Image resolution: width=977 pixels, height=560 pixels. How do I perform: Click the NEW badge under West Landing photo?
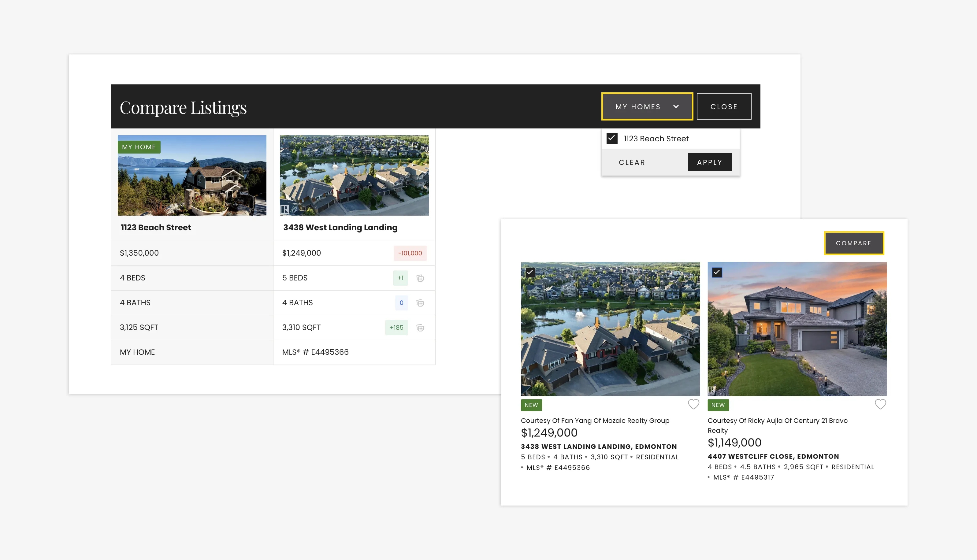pos(532,405)
